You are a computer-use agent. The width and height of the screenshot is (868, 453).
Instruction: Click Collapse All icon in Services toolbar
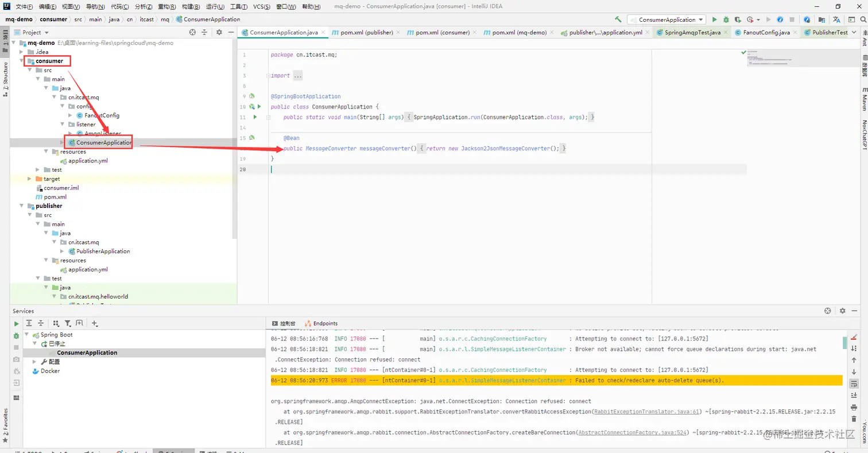tap(41, 323)
